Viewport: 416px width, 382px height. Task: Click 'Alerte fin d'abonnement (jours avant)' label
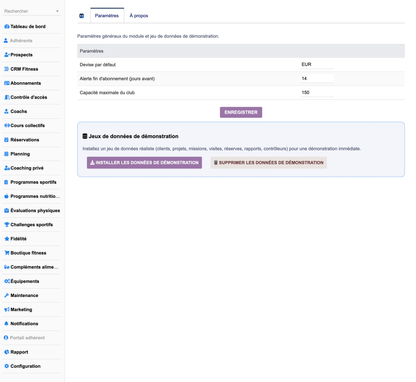click(117, 79)
